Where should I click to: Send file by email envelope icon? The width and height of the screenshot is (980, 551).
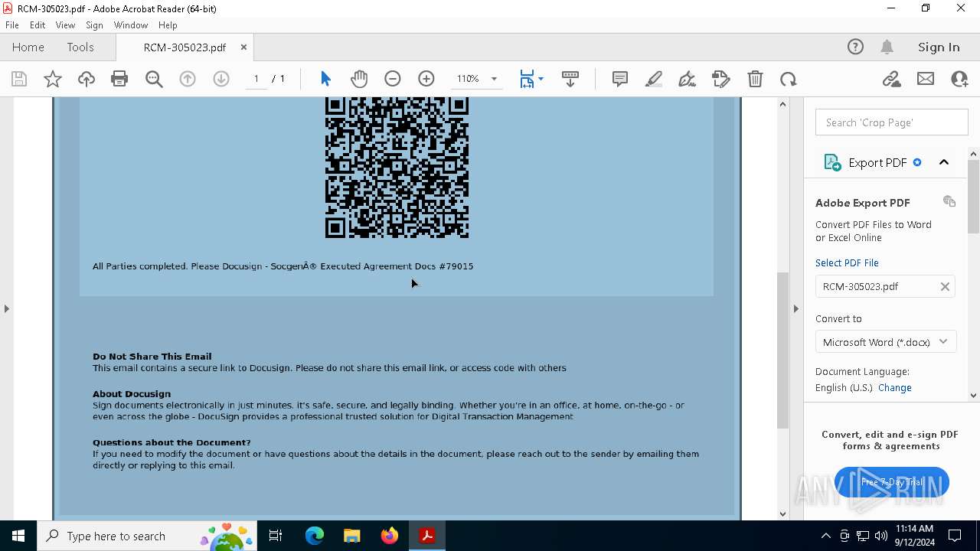point(926,79)
